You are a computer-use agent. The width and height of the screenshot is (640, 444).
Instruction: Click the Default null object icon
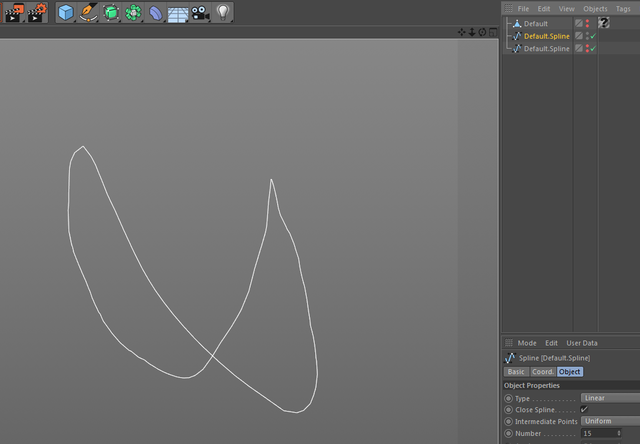coord(517,24)
